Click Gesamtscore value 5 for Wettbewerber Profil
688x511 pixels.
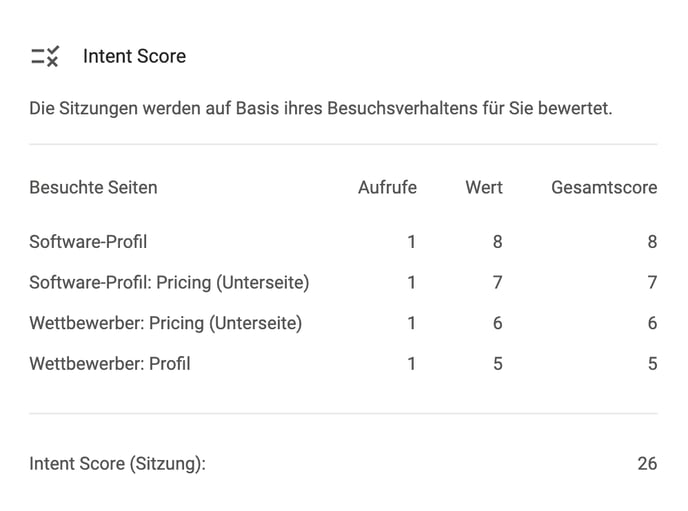[652, 364]
